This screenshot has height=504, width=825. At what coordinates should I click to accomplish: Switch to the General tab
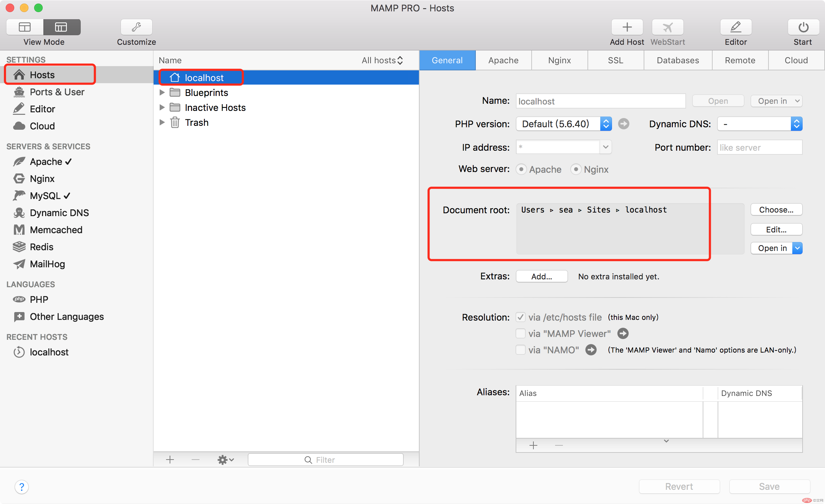point(447,60)
